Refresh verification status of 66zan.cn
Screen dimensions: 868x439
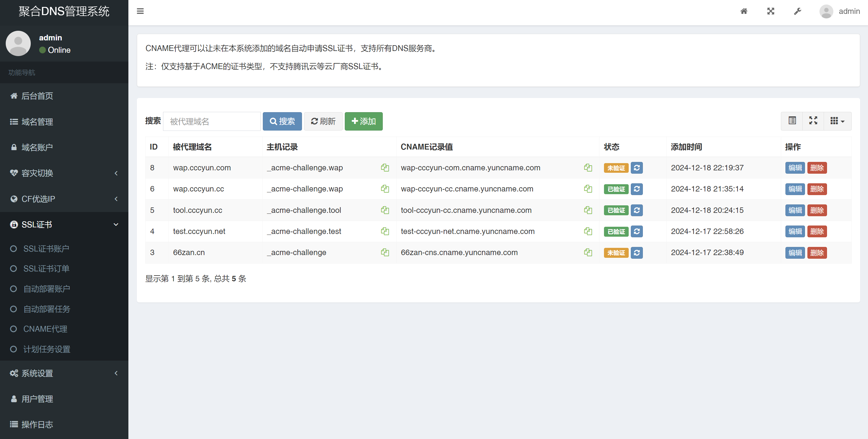(x=637, y=253)
